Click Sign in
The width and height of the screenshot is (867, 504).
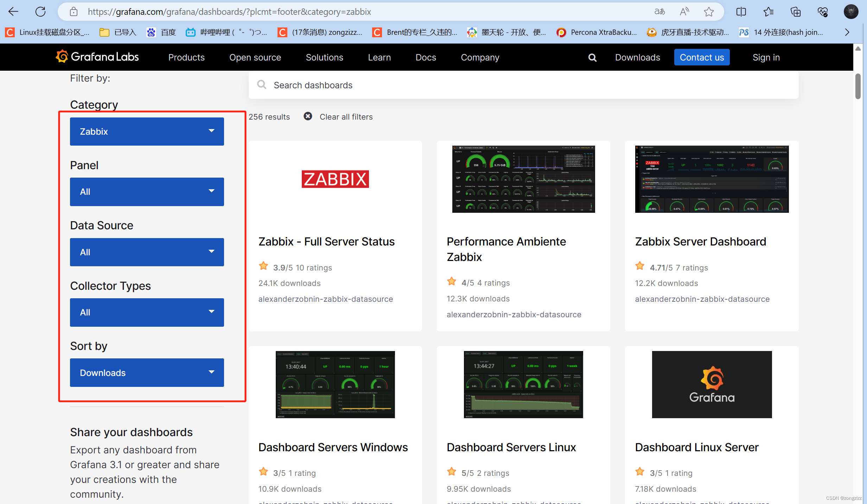[x=766, y=57]
